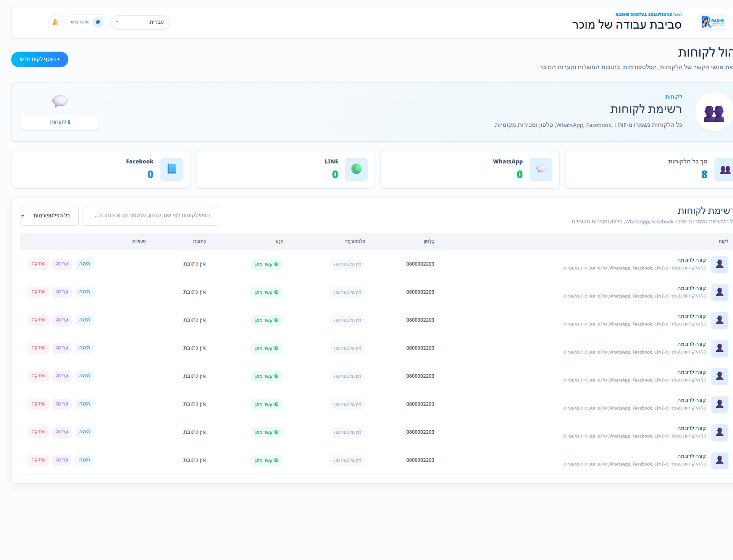Click the 'כתובת' column header
Viewport: 733px width, 560px height.
point(199,241)
